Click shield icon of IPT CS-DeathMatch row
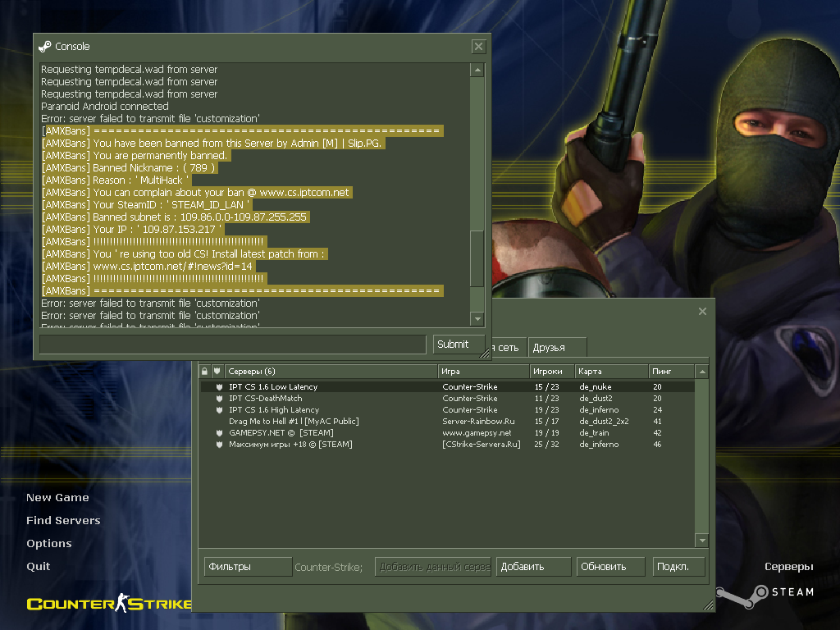 219,399
